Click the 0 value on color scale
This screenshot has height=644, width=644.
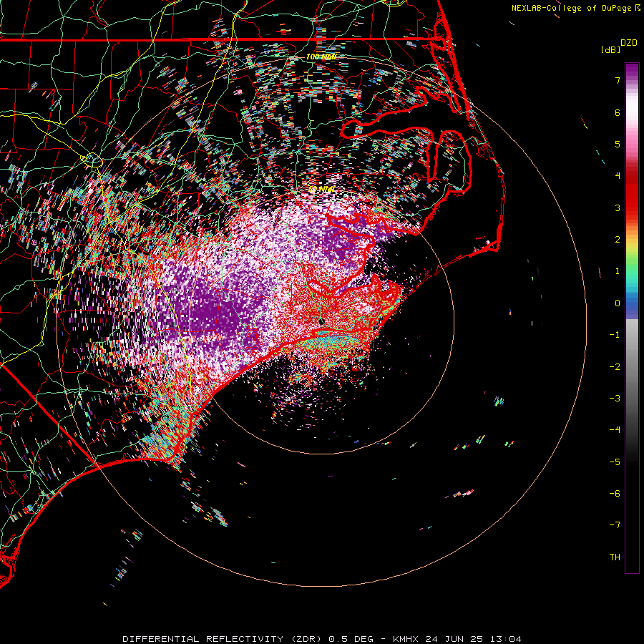[x=618, y=303]
